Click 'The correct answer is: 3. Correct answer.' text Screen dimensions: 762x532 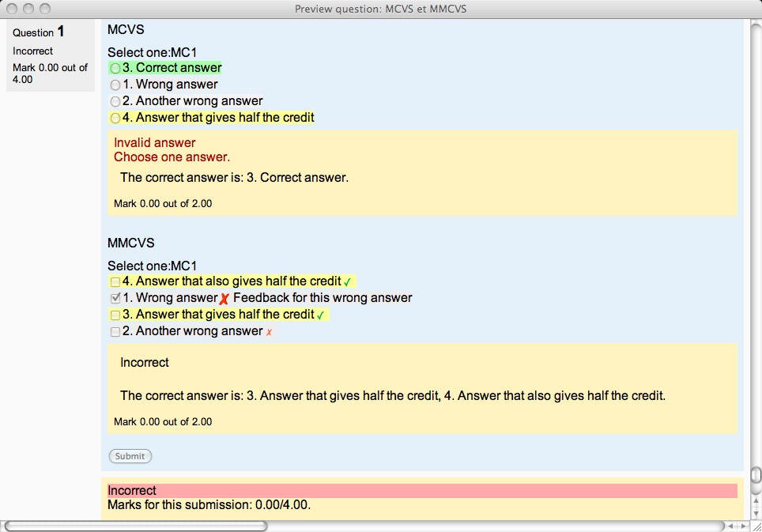point(234,177)
